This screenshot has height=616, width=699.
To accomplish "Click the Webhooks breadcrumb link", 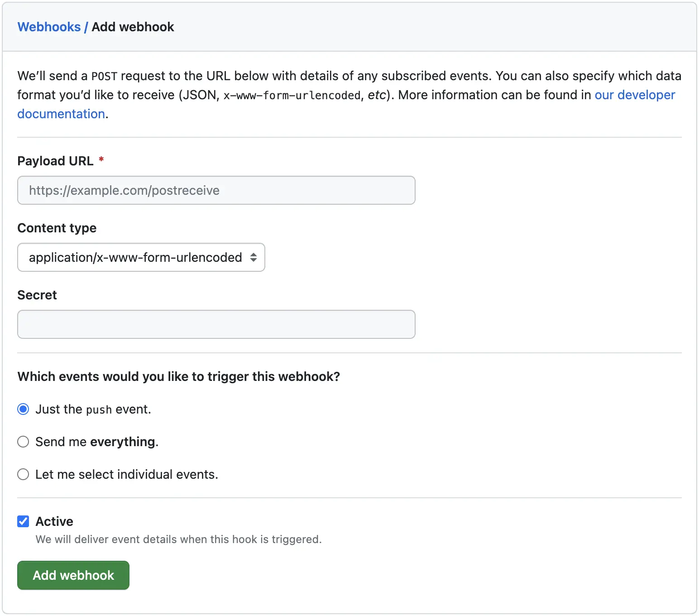I will 49,27.
